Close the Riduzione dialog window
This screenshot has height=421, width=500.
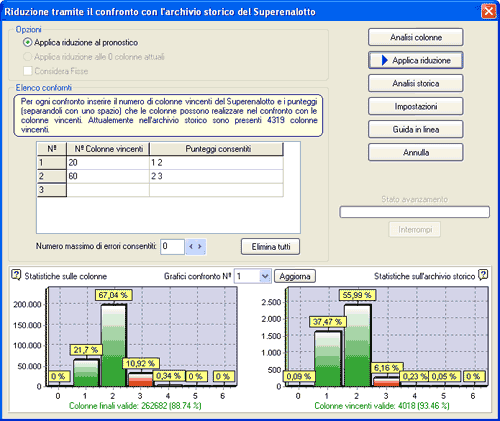click(489, 11)
